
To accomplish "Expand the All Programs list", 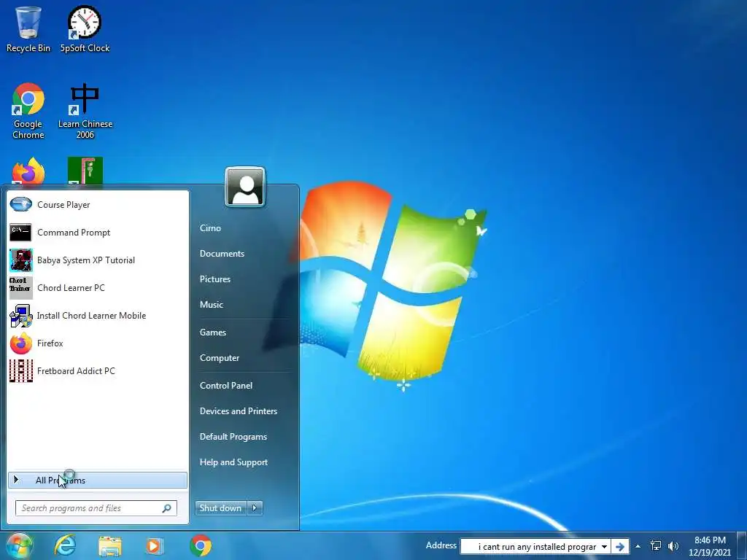I will tap(98, 480).
